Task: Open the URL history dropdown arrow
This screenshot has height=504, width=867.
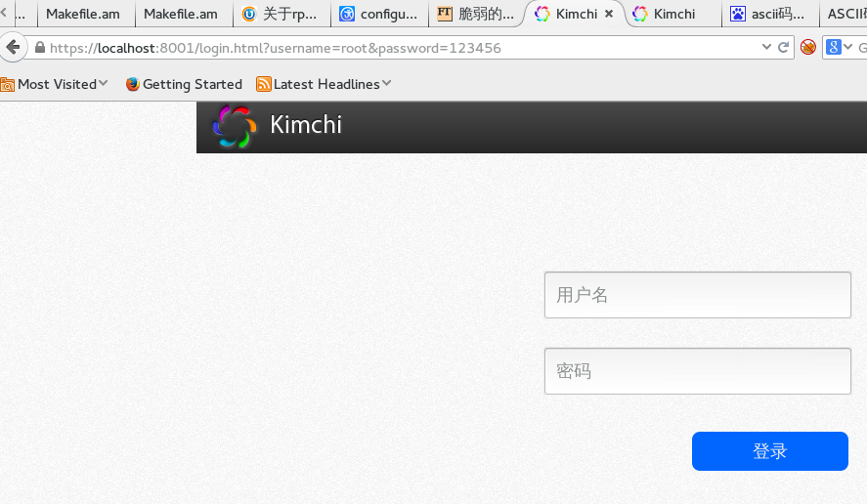Action: tap(766, 47)
